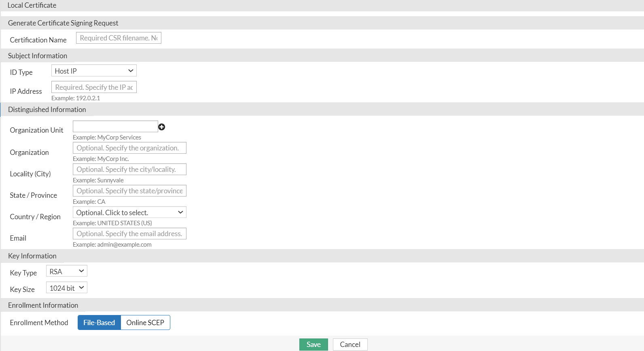Screen dimensions: 644x351
Task: Click the 'Example: 192.0.2.1' hint text
Action: point(76,98)
